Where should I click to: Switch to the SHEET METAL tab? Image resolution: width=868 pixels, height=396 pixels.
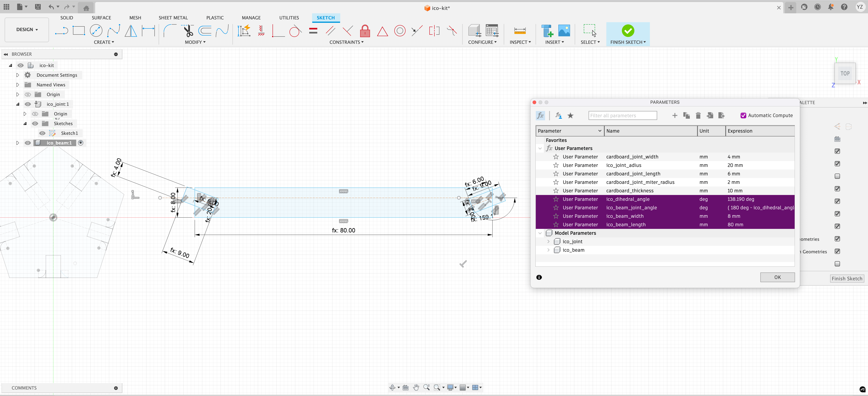click(x=173, y=18)
